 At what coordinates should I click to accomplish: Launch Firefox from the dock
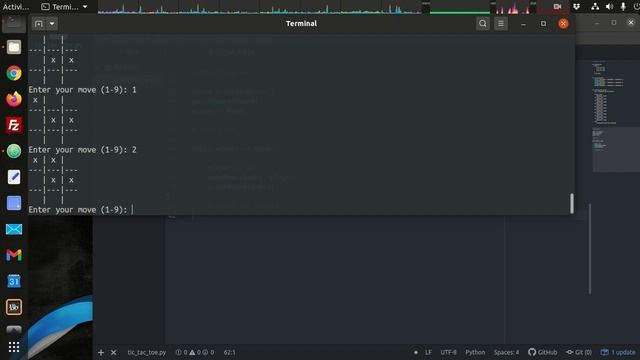click(x=14, y=99)
